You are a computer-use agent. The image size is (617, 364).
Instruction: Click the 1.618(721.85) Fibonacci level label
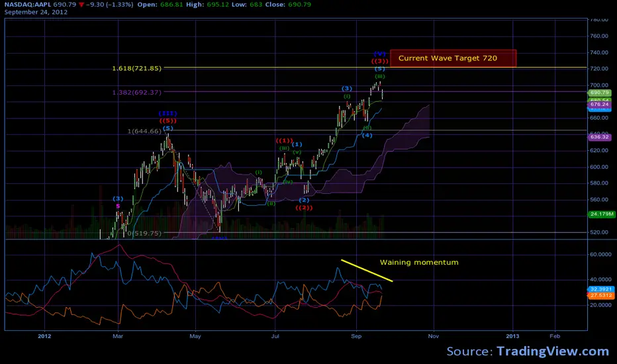coord(137,68)
